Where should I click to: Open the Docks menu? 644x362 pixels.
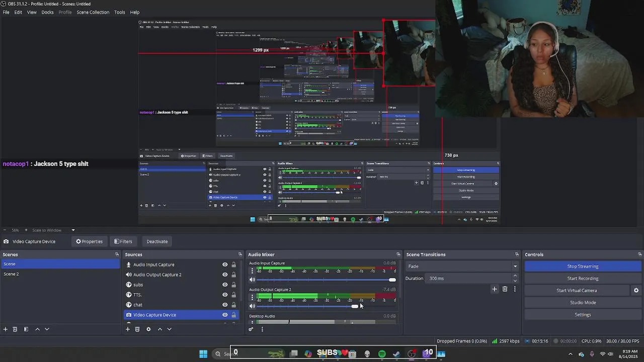pyautogui.click(x=47, y=12)
